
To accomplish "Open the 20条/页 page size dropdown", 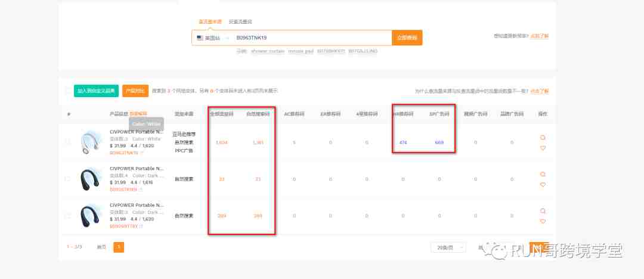I will (x=446, y=247).
